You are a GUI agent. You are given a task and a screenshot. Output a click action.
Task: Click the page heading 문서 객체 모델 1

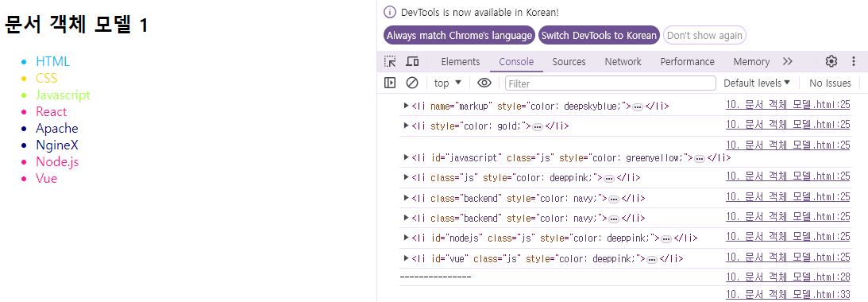tap(76, 25)
